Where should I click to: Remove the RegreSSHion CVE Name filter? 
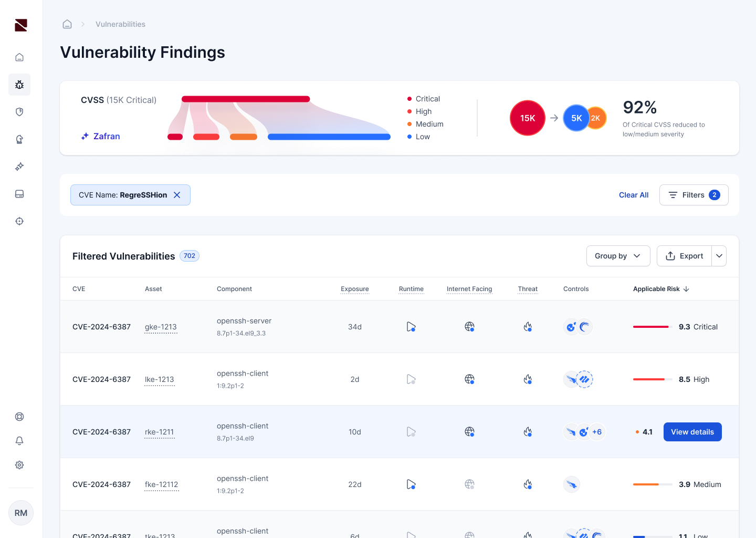pyautogui.click(x=177, y=195)
